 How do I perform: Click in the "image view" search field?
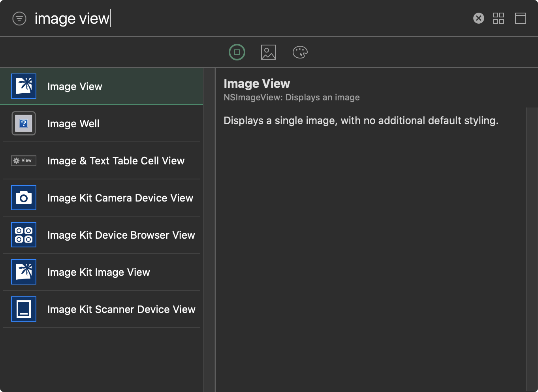[x=237, y=19]
